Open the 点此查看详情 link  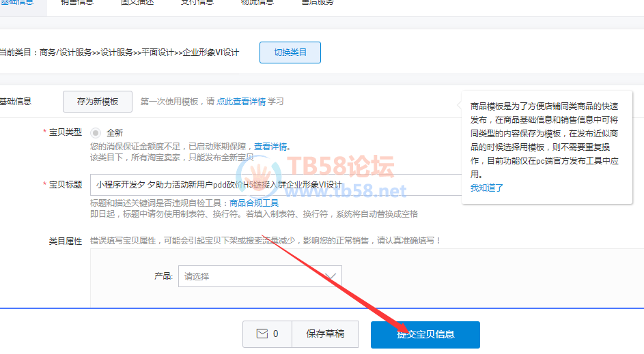tap(241, 102)
